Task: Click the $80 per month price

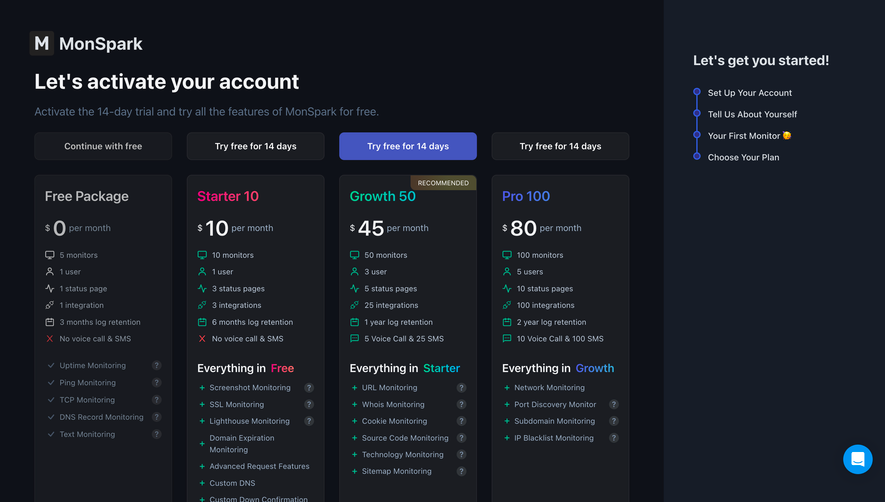Action: [x=541, y=228]
